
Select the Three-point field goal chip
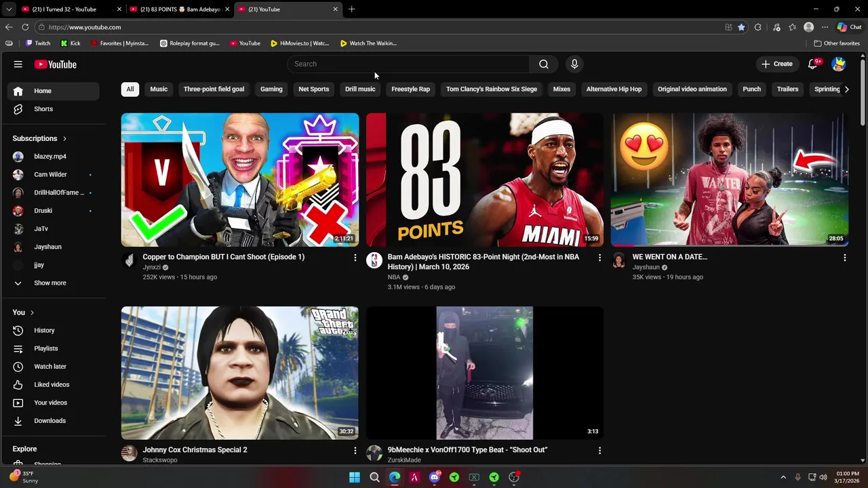point(214,89)
